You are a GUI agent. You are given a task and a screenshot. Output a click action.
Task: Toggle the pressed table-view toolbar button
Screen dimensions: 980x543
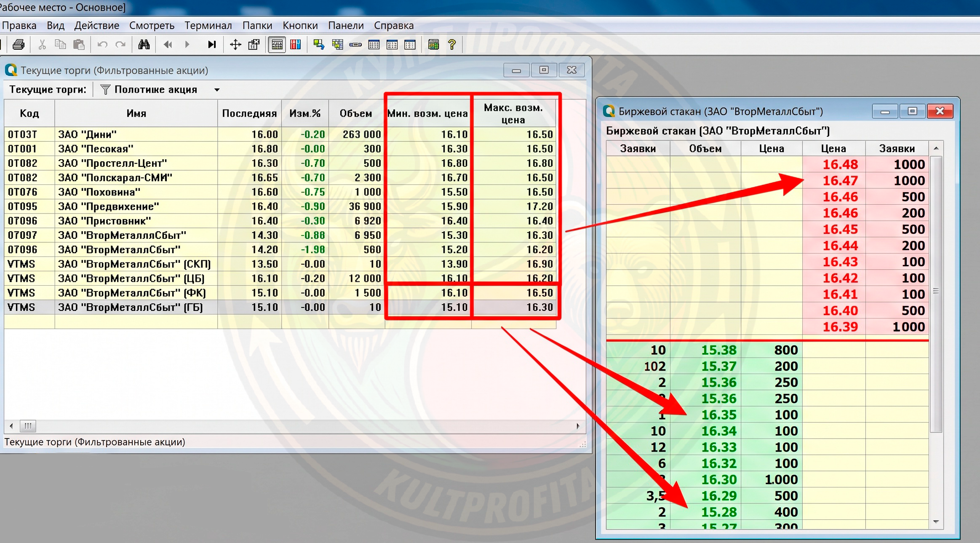pos(277,44)
